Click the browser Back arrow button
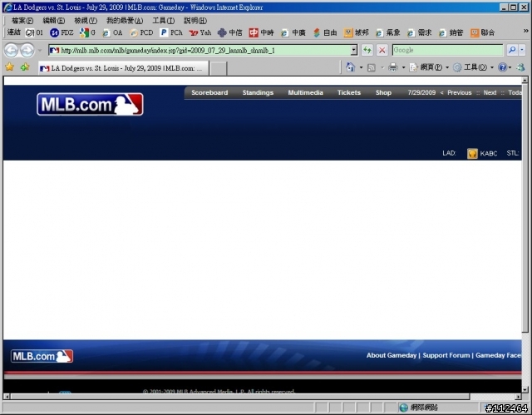This screenshot has width=532, height=415. [x=11, y=51]
